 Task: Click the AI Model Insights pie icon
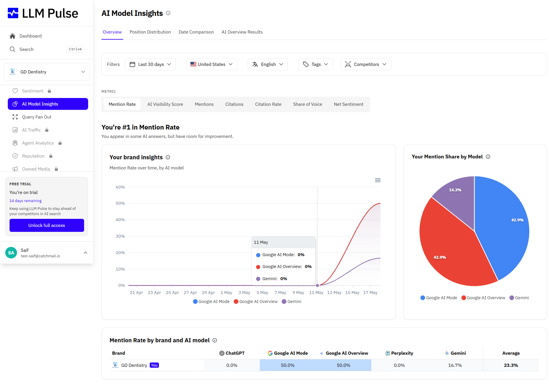(x=15, y=104)
